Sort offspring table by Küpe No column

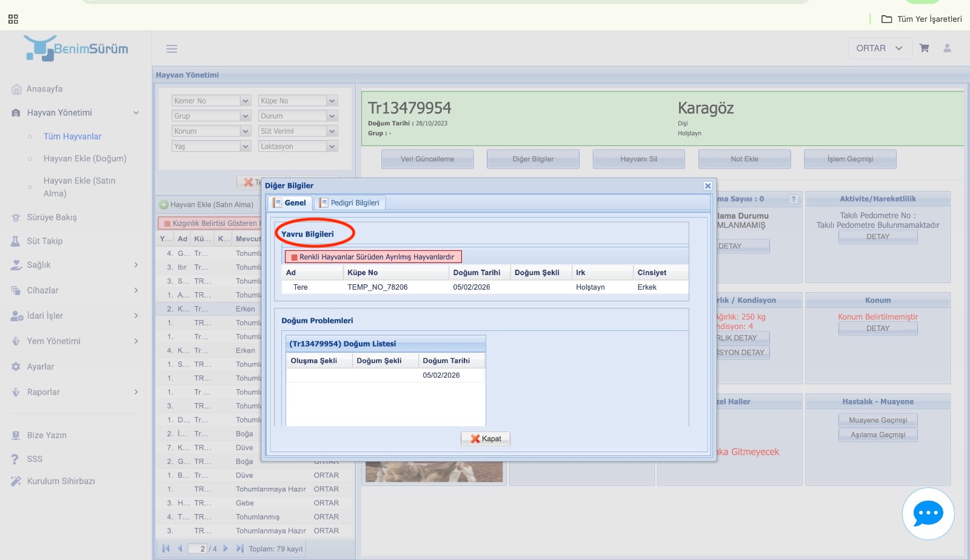click(x=396, y=273)
